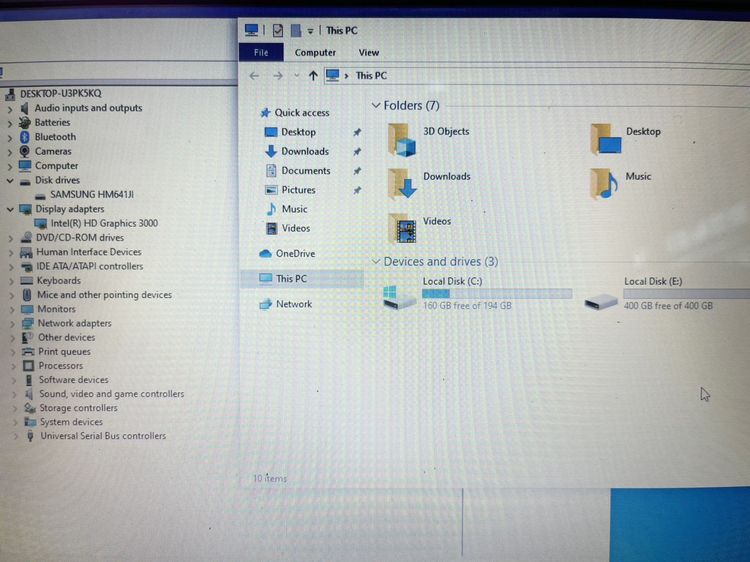
Task: Select Mice and other pointing devices
Action: click(104, 295)
